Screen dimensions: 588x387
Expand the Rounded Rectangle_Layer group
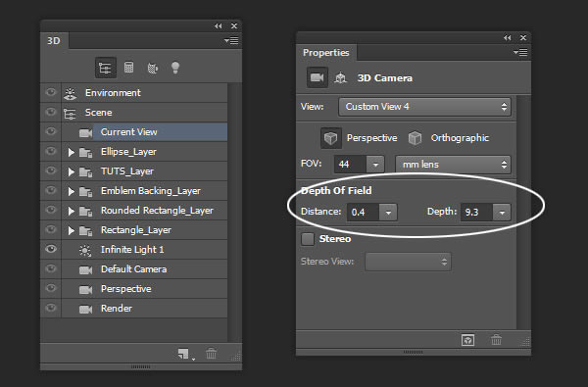pos(71,211)
